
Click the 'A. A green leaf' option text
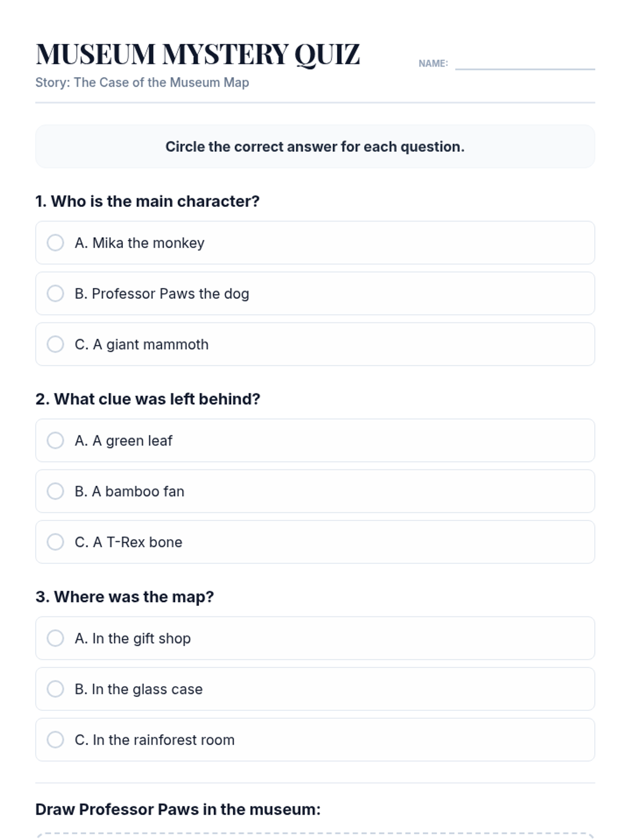[123, 441]
